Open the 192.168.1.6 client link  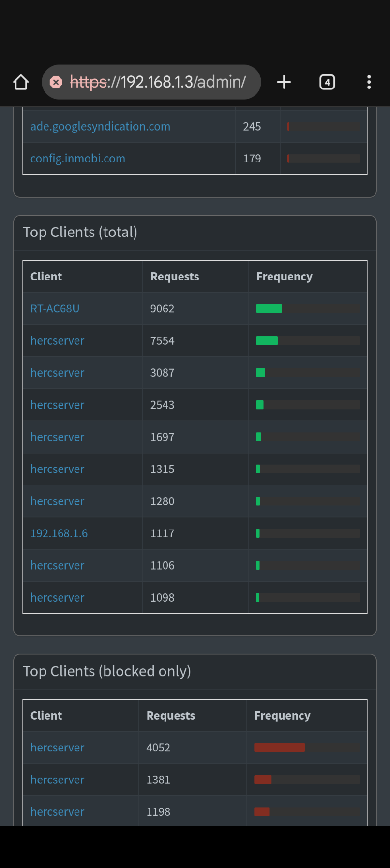click(59, 533)
